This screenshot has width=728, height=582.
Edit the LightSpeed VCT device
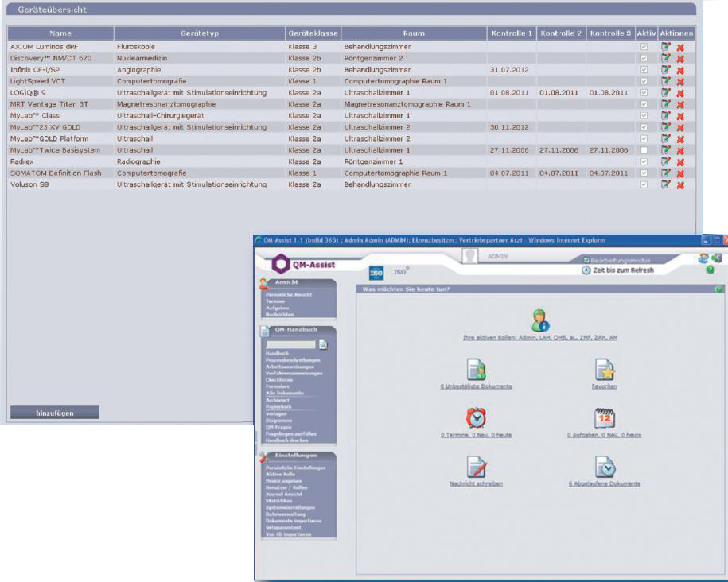point(666,81)
